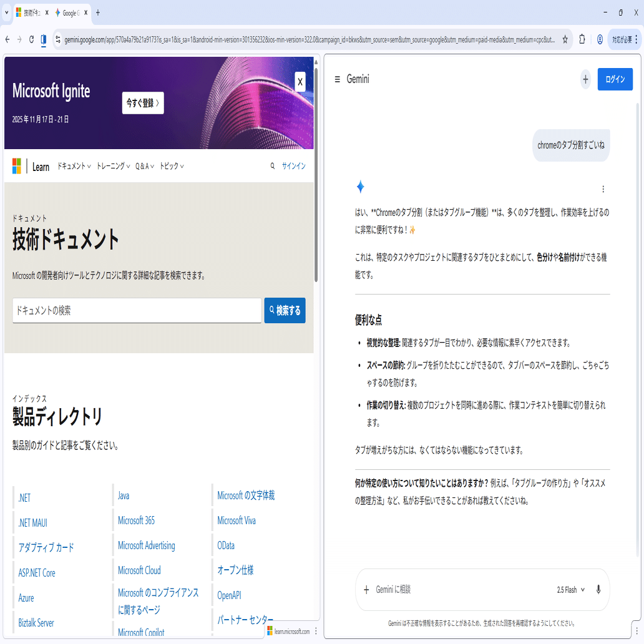Open Chrome three-dot menu
644x644 pixels.
636,39
